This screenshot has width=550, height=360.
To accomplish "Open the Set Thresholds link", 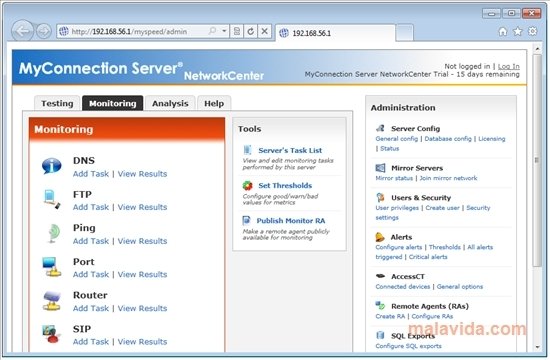I will 285,185.
